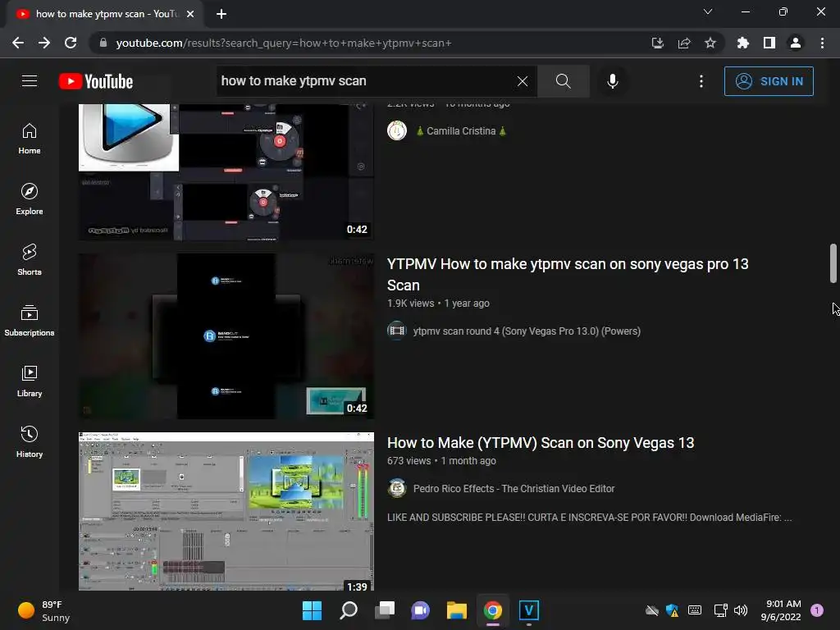The image size is (840, 630).
Task: Open 'ytpmv scan round 4' channel link
Action: (x=527, y=331)
